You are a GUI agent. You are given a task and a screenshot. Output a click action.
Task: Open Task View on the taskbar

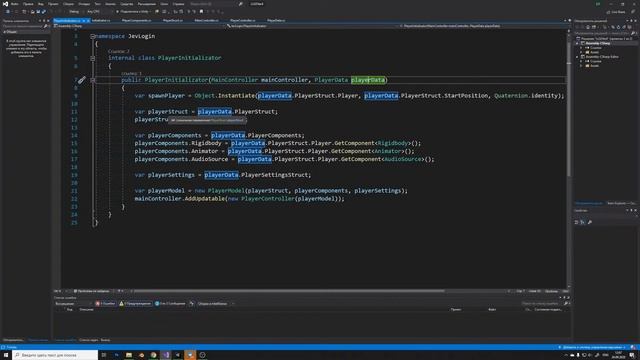(x=104, y=355)
